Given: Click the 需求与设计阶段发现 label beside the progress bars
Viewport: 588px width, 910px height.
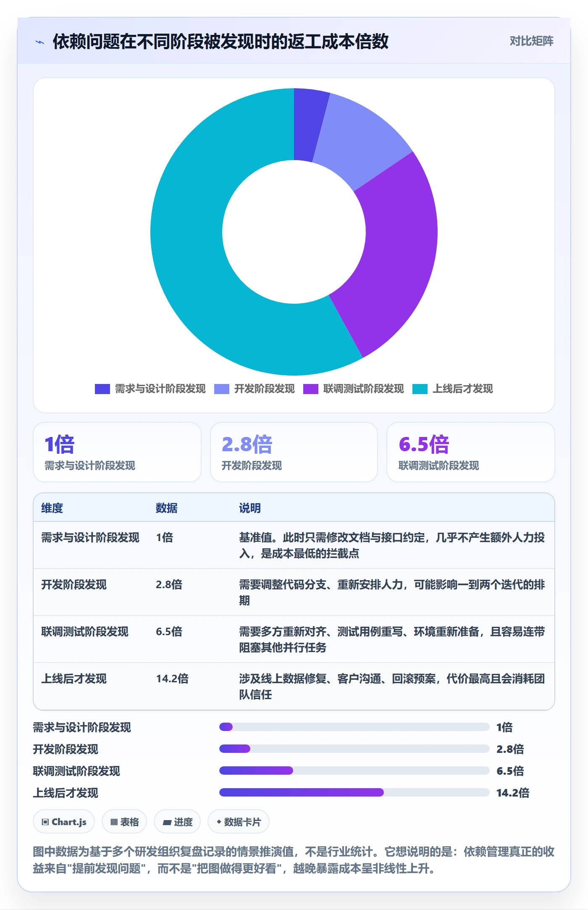Looking at the screenshot, I should [82, 727].
